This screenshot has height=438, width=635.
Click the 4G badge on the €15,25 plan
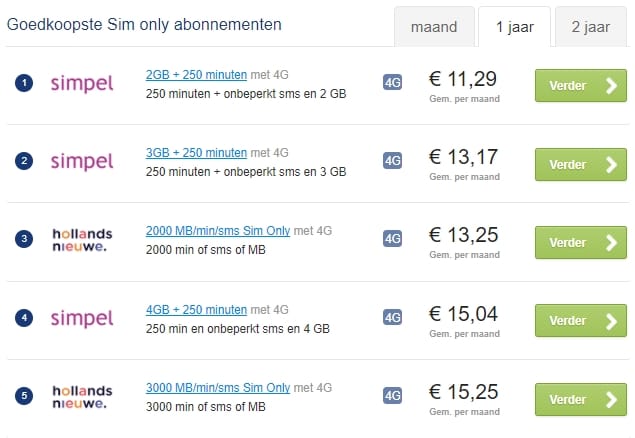[x=392, y=395]
